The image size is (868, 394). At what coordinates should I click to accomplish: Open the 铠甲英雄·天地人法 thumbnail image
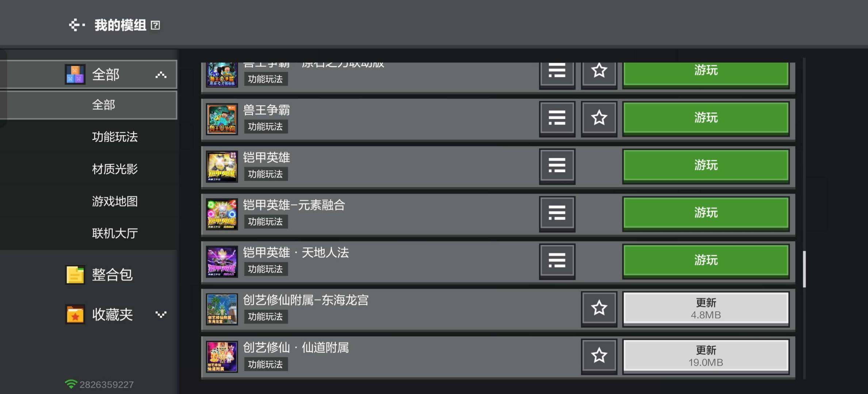click(222, 261)
